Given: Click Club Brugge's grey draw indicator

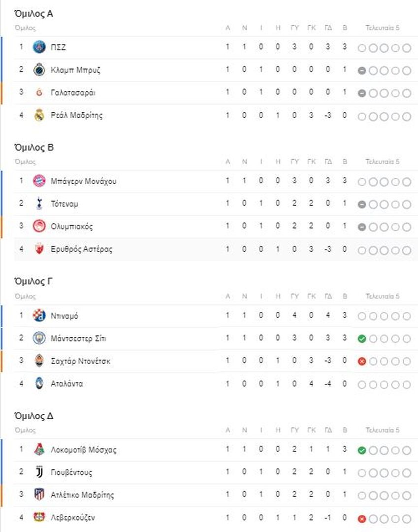Looking at the screenshot, I should pos(362,70).
